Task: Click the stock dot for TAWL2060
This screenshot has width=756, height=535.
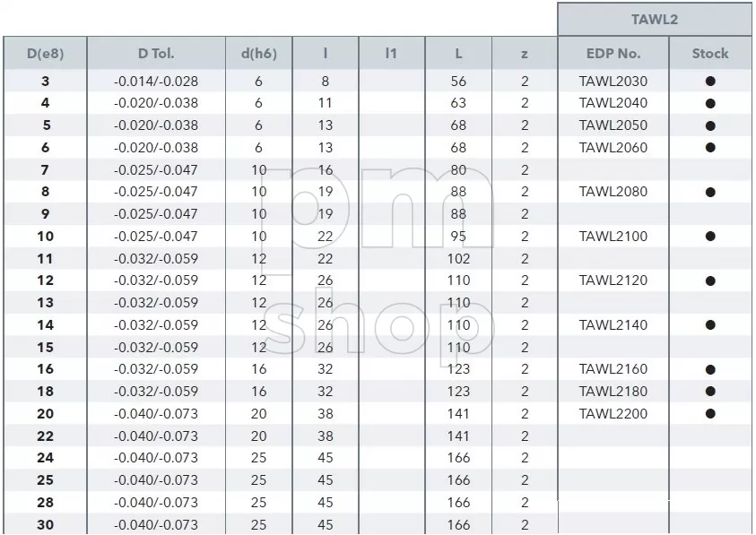Action: pos(709,148)
